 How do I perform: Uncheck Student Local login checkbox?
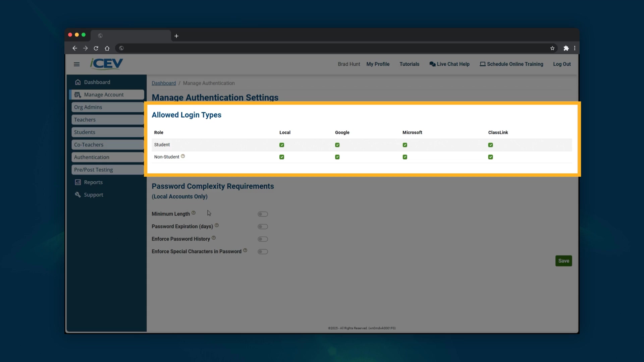282,145
